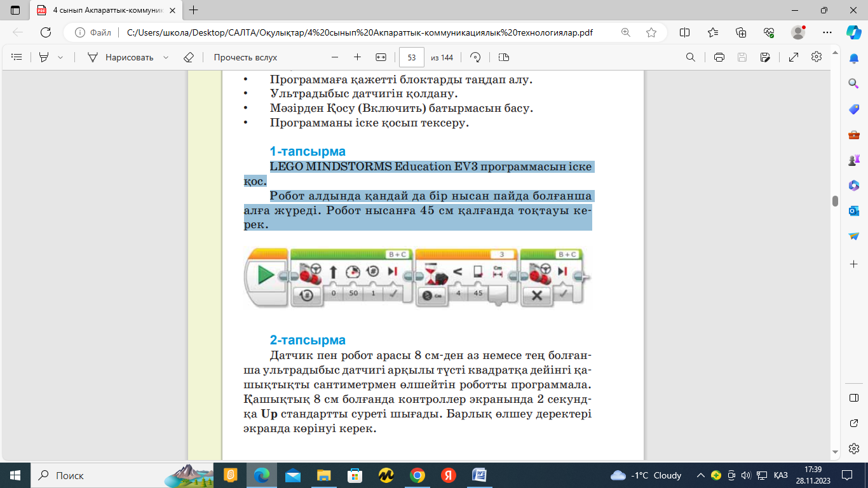868x488 pixels.
Task: Open the Windows Start menu
Action: tap(15, 475)
